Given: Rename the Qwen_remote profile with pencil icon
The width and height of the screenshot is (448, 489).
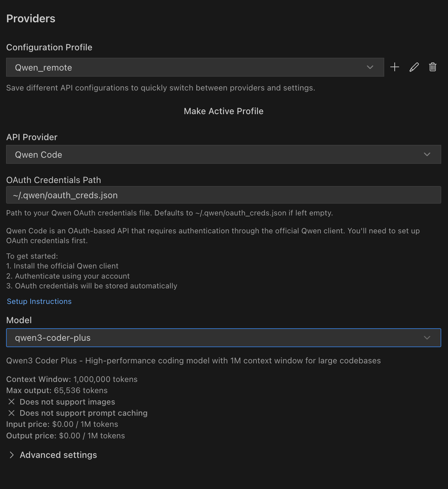Looking at the screenshot, I should click(x=414, y=67).
